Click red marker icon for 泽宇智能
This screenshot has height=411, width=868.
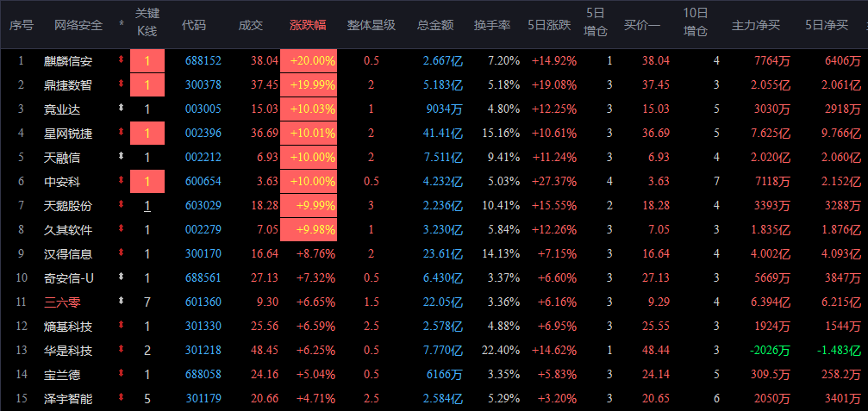122,398
